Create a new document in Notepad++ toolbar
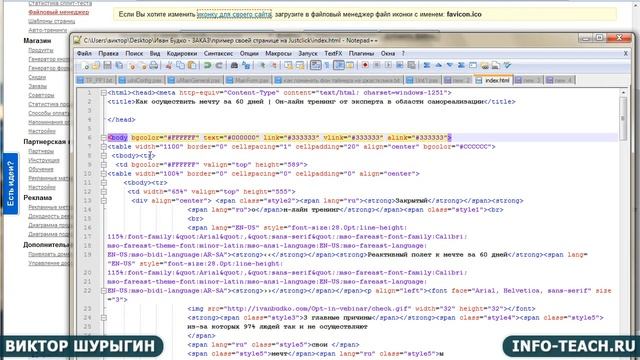This screenshot has height=360, width=640. 84,65
